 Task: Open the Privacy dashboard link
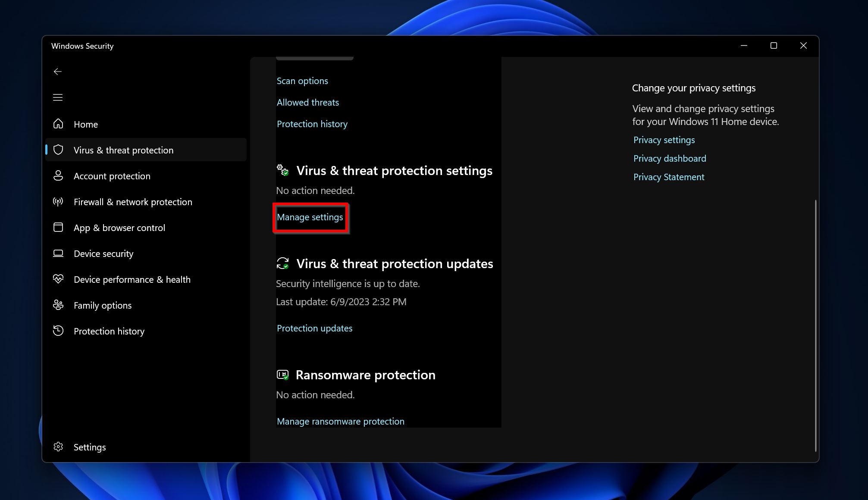tap(669, 158)
